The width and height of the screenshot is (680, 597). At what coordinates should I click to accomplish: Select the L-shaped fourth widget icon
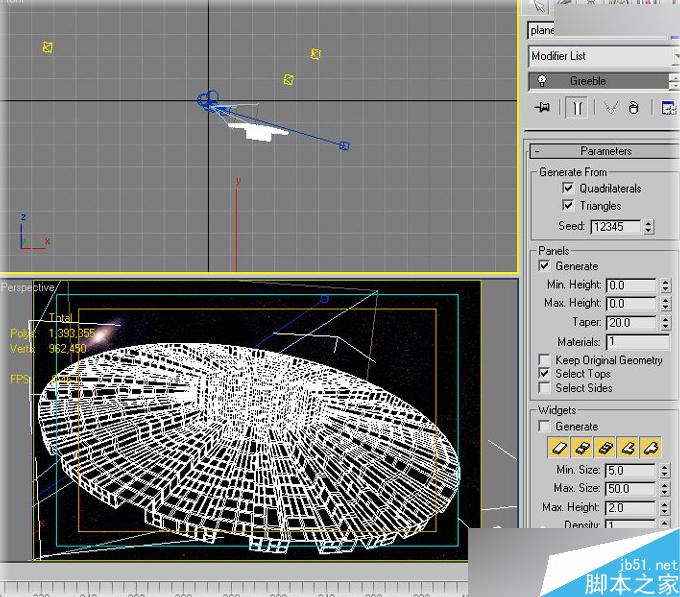(x=628, y=445)
